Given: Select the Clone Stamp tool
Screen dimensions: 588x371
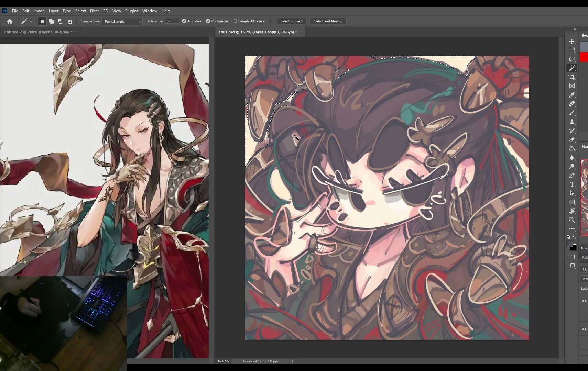Looking at the screenshot, I should pyautogui.click(x=572, y=122).
